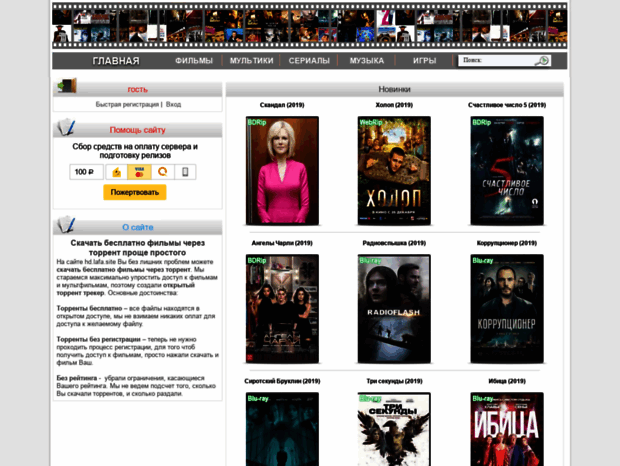The width and height of the screenshot is (620, 466).
Task: Click the Три секунды eagle poster
Action: [x=394, y=429]
